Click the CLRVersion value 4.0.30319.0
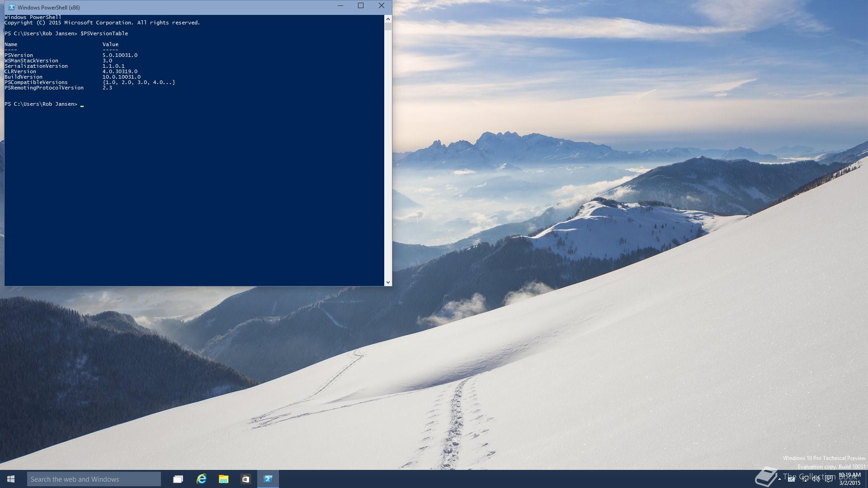 120,71
